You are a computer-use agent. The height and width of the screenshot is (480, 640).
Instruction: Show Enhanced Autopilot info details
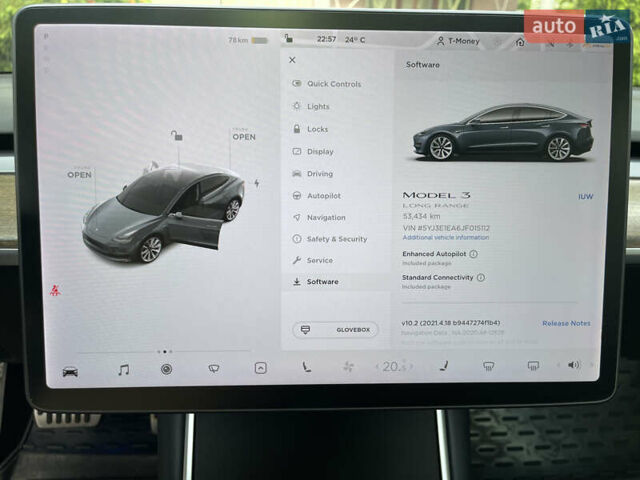pos(473,254)
